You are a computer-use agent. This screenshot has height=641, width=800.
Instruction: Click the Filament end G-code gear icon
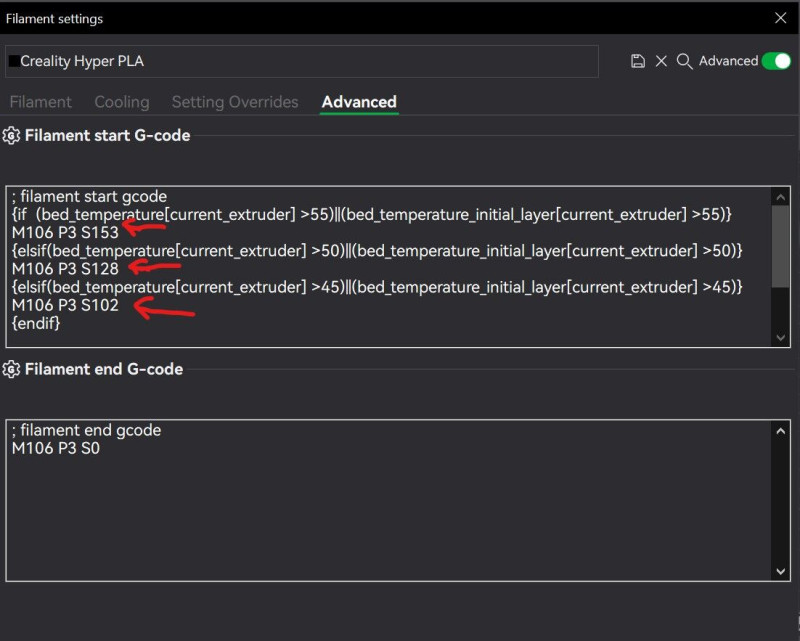pyautogui.click(x=11, y=369)
